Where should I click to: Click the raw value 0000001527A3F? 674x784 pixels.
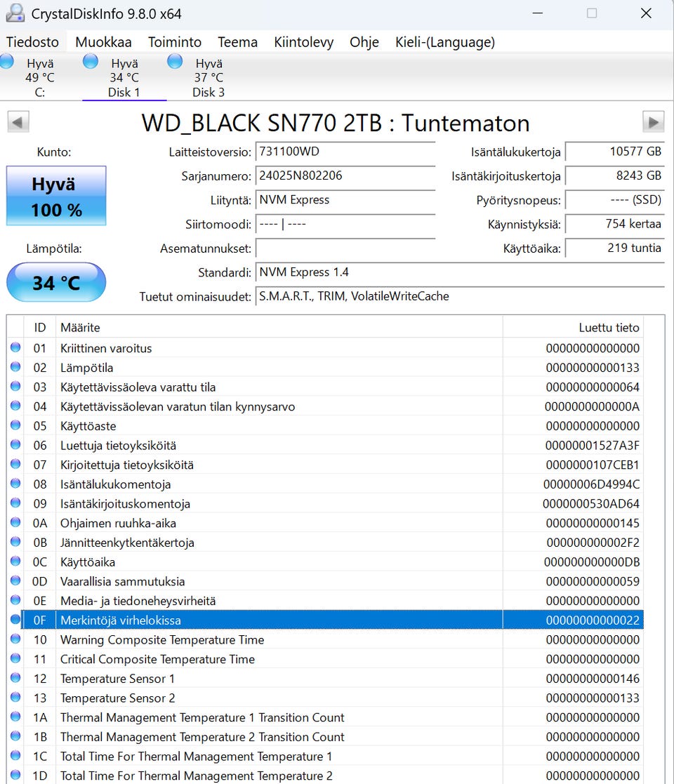pyautogui.click(x=592, y=446)
